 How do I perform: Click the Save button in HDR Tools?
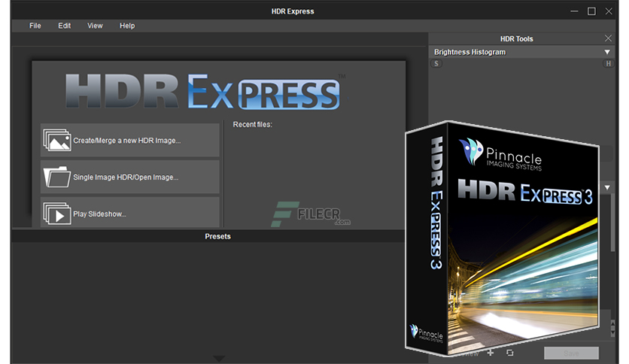[571, 353]
